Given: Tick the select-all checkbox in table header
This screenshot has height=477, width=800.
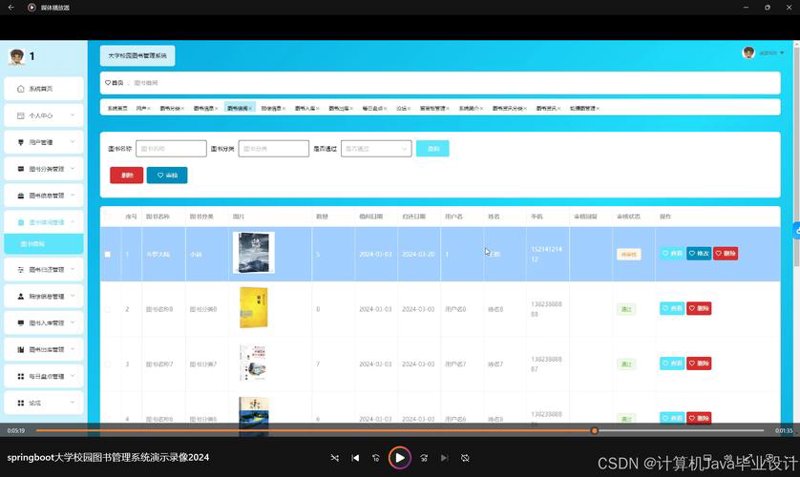Looking at the screenshot, I should [108, 217].
